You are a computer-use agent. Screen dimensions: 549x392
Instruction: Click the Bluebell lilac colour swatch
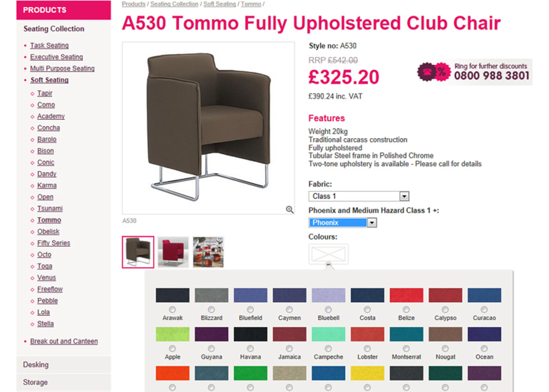click(328, 295)
